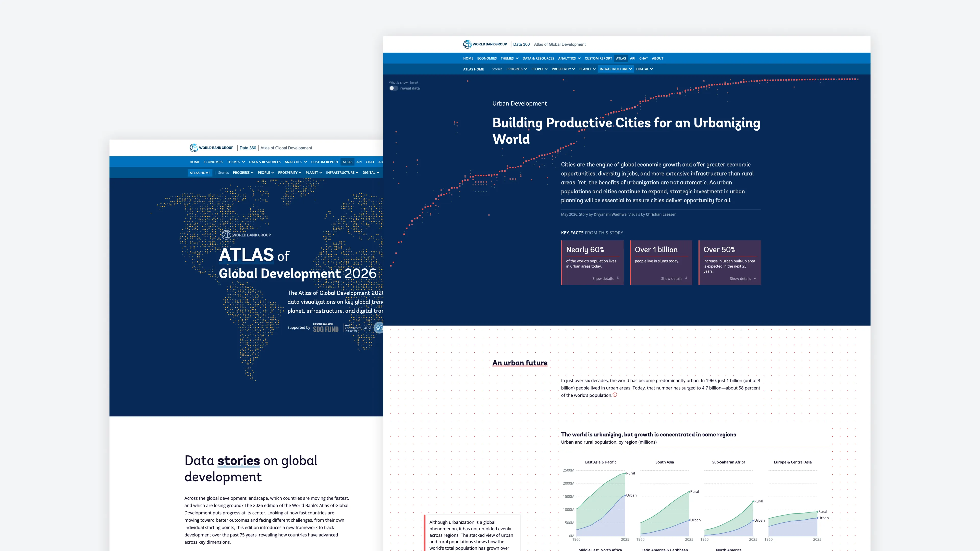Open API in right window nav
Screen dimensions: 980x551
pyautogui.click(x=632, y=58)
